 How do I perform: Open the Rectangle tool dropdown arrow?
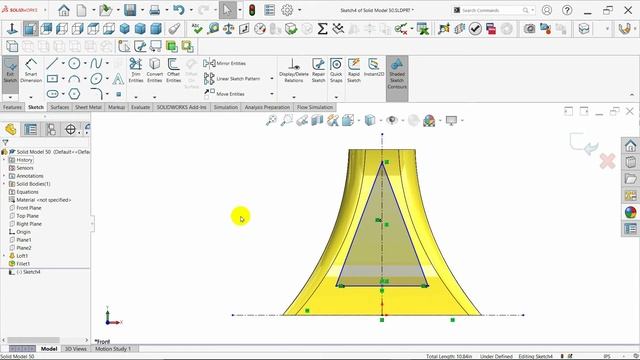click(63, 78)
